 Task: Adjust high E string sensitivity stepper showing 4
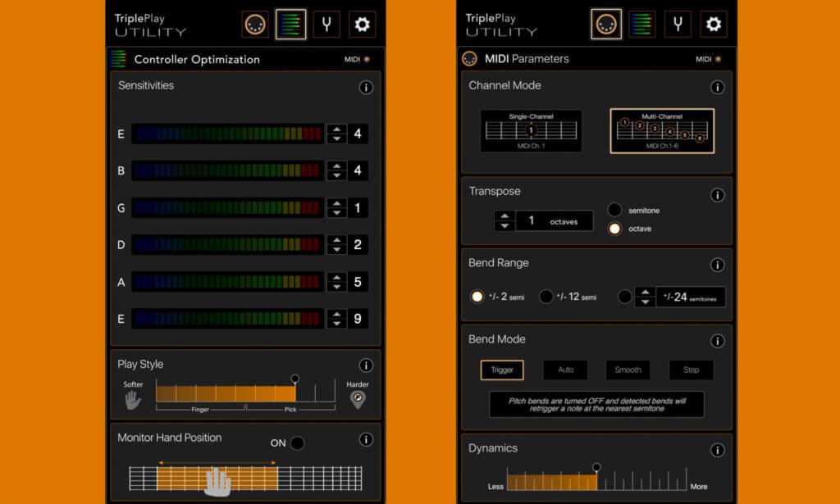point(337,134)
